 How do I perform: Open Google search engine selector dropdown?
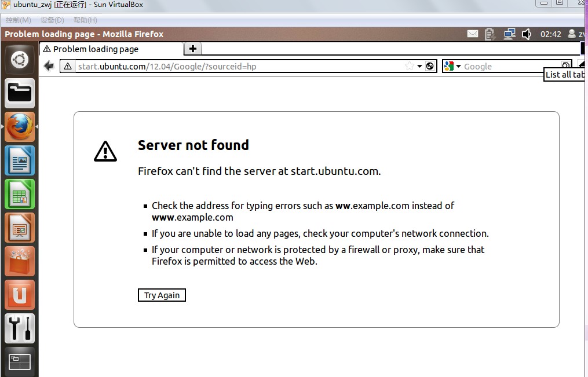[x=452, y=67]
